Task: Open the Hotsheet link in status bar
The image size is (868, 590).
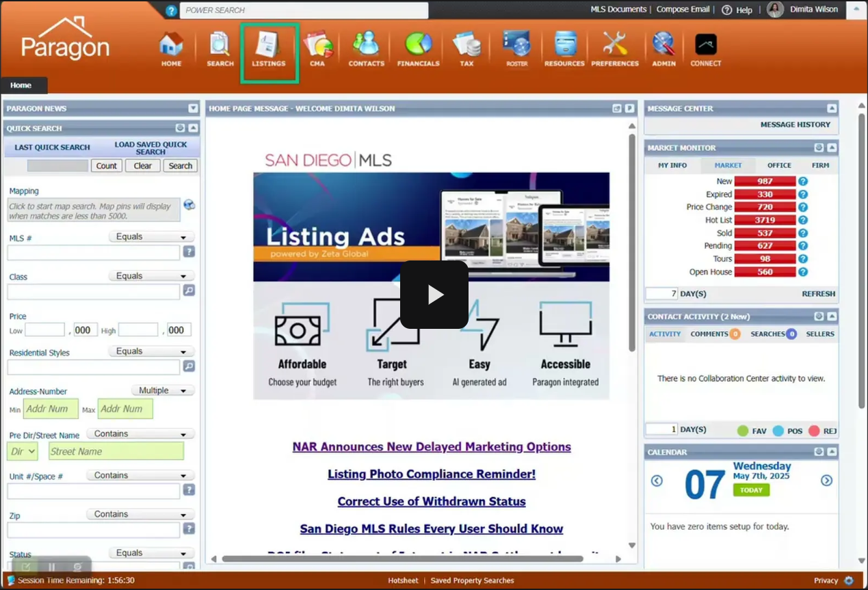Action: pyautogui.click(x=403, y=580)
